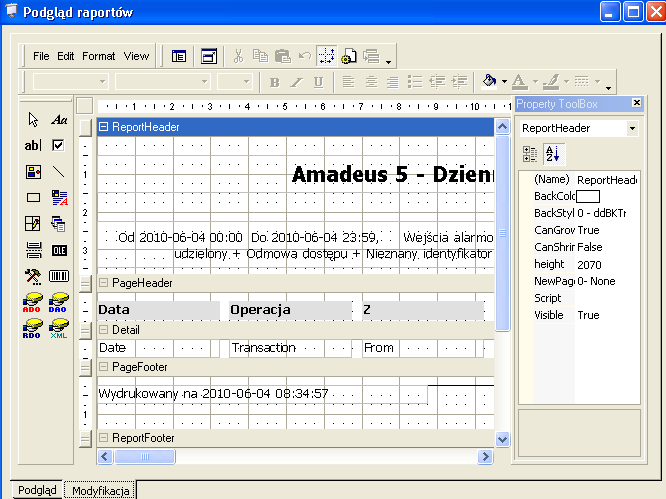Select the DAO data control

coord(59,302)
